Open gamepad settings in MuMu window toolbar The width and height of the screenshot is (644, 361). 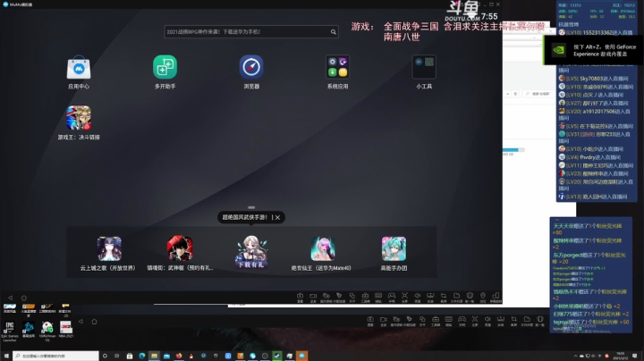[392, 297]
